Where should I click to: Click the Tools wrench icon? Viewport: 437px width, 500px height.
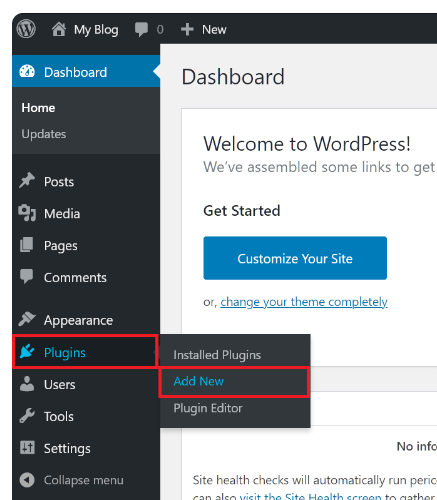(x=27, y=416)
